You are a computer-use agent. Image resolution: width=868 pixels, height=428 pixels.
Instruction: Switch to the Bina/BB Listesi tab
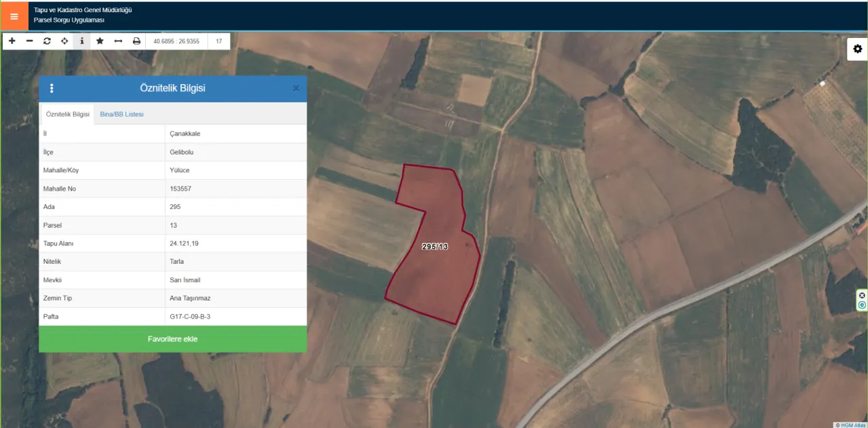tap(122, 114)
